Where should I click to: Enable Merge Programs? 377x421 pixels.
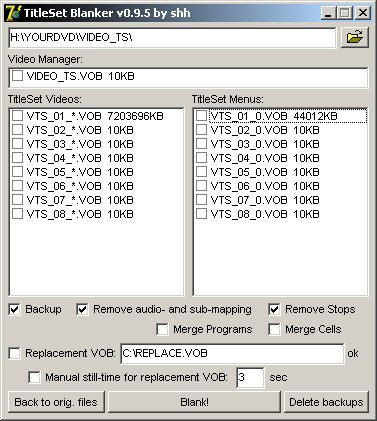point(162,329)
